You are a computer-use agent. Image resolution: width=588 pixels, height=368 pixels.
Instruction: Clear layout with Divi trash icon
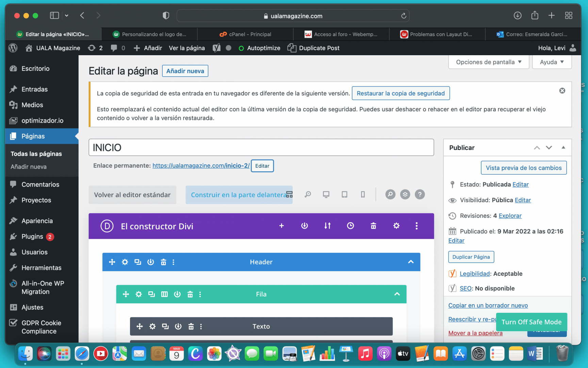point(373,226)
